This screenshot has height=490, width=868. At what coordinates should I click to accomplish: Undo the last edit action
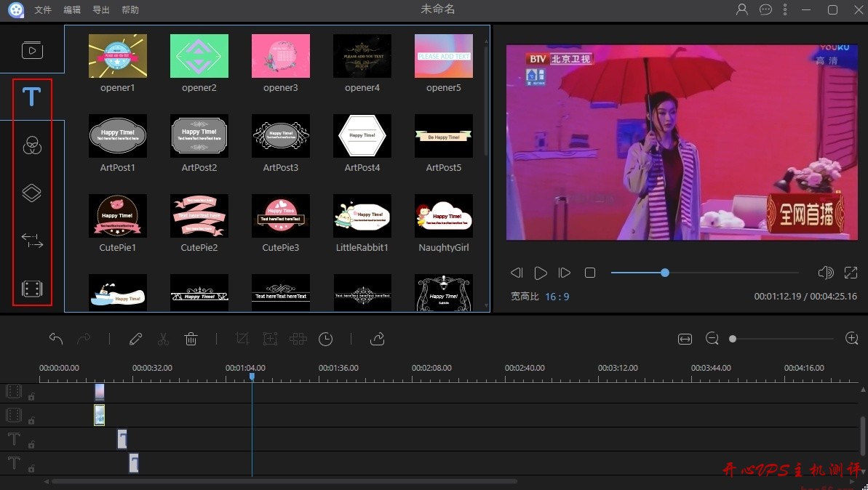[56, 339]
